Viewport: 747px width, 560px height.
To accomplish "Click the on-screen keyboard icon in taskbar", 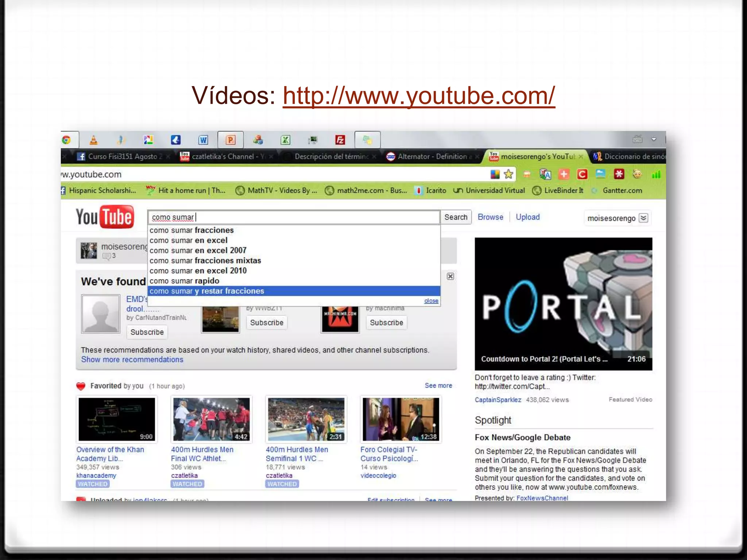I will click(x=637, y=139).
